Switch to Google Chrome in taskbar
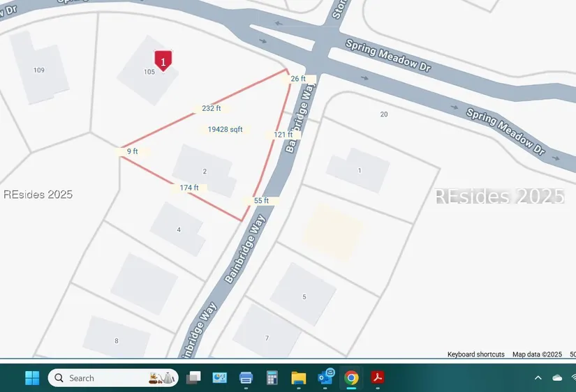The height and width of the screenshot is (392, 576). coord(352,378)
